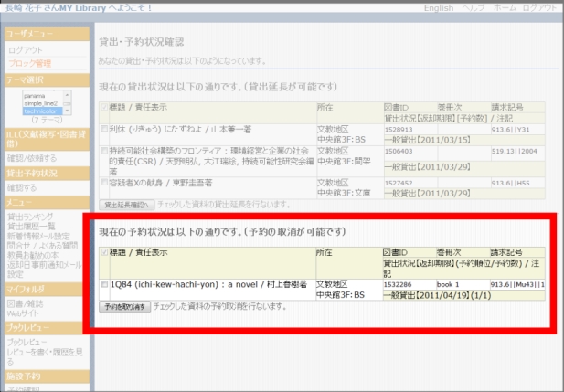Select technicolor theme in list
The width and height of the screenshot is (564, 392).
click(x=40, y=111)
